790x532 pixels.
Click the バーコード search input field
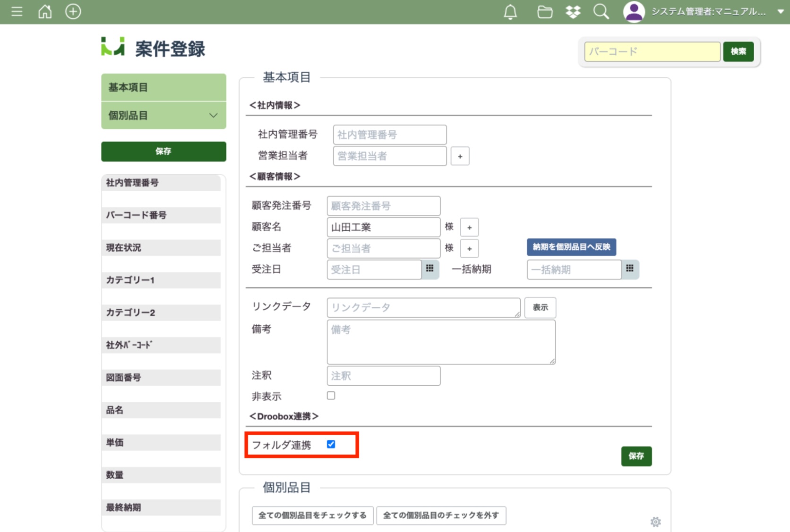click(x=652, y=51)
